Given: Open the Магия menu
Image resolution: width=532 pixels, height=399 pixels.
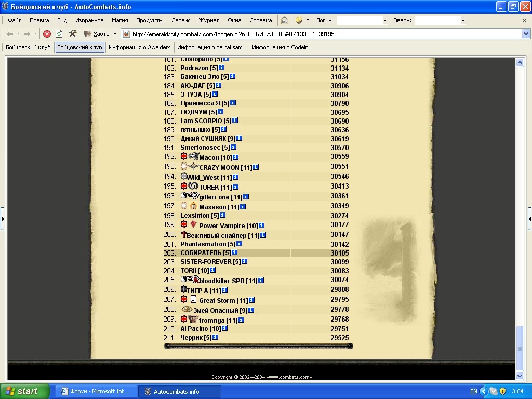Looking at the screenshot, I should [120, 20].
